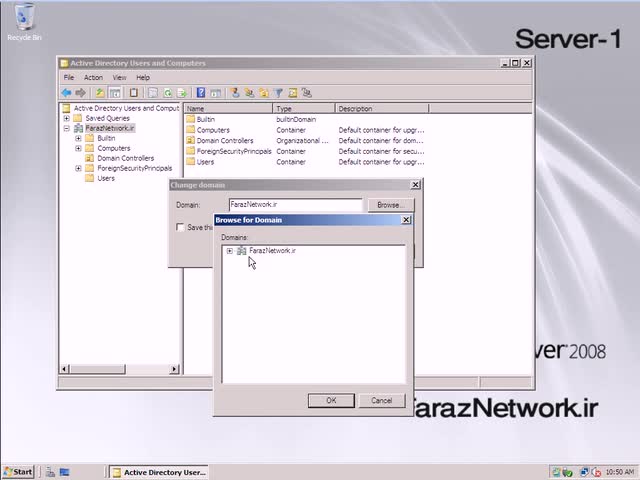This screenshot has width=640, height=480.
Task: Open Properties via the toolbar sheet icon
Action: [153, 93]
